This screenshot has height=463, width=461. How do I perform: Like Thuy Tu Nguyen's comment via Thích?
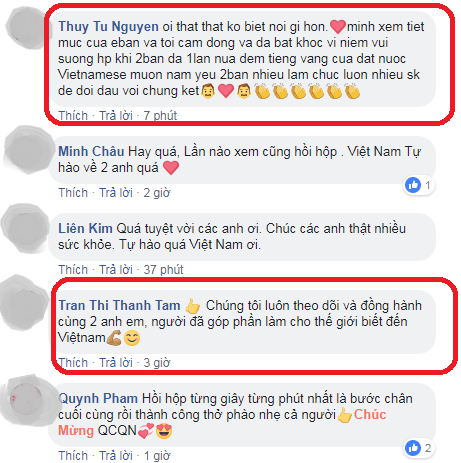(73, 116)
